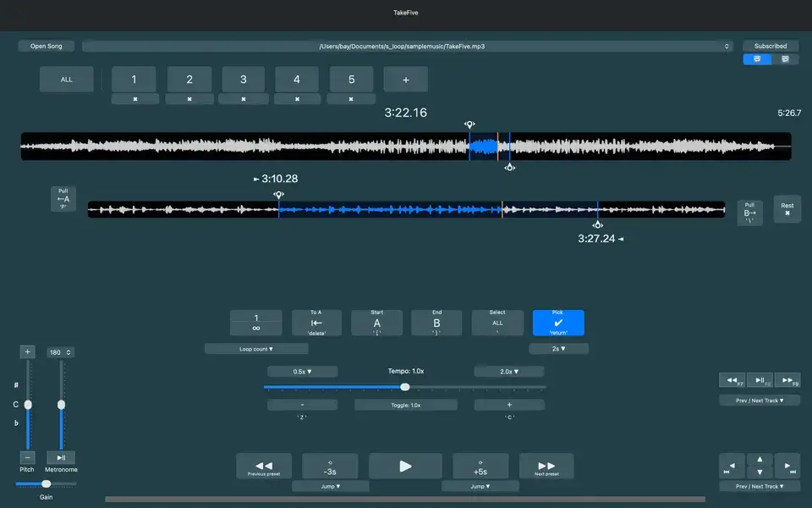Click the up arrow button
The image size is (812, 508).
[760, 459]
